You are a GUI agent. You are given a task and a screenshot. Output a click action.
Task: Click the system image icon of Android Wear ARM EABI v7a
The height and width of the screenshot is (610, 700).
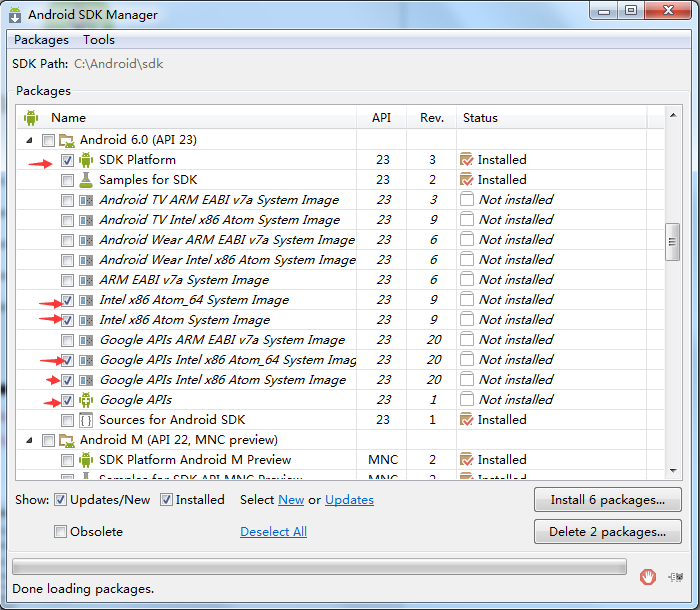point(86,240)
